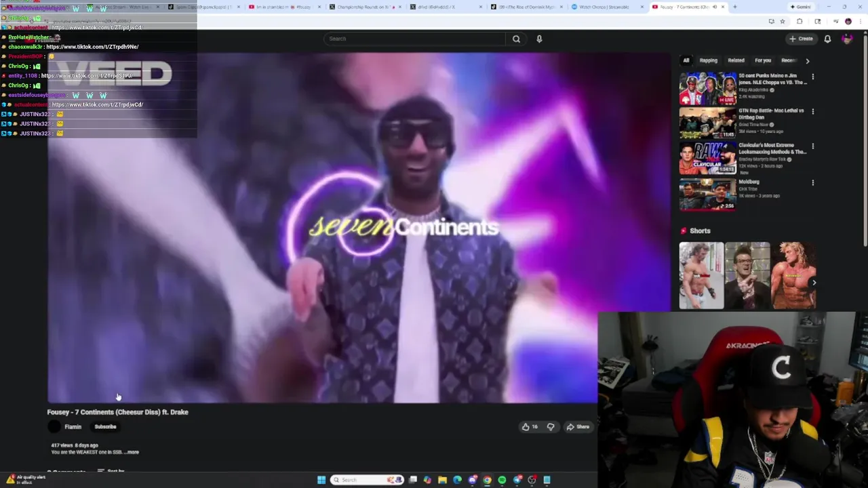The height and width of the screenshot is (488, 868).
Task: Open options for Moldberg video
Action: 812,182
